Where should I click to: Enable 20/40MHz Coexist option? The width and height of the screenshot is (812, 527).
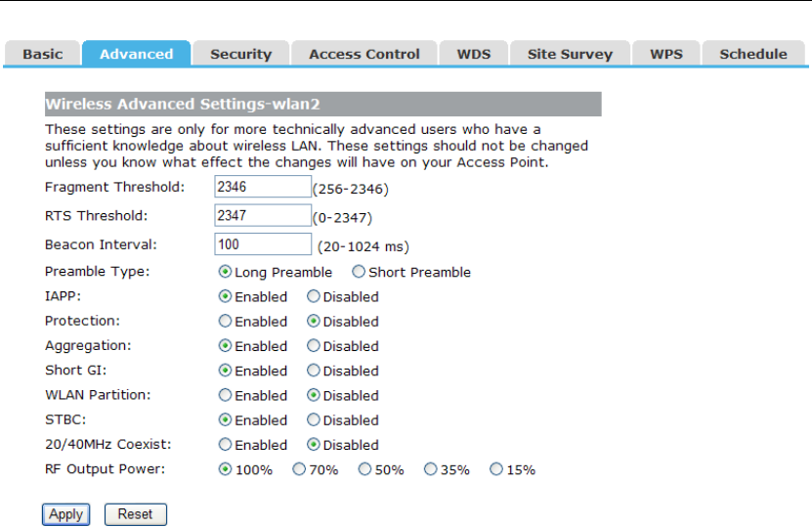coord(226,445)
